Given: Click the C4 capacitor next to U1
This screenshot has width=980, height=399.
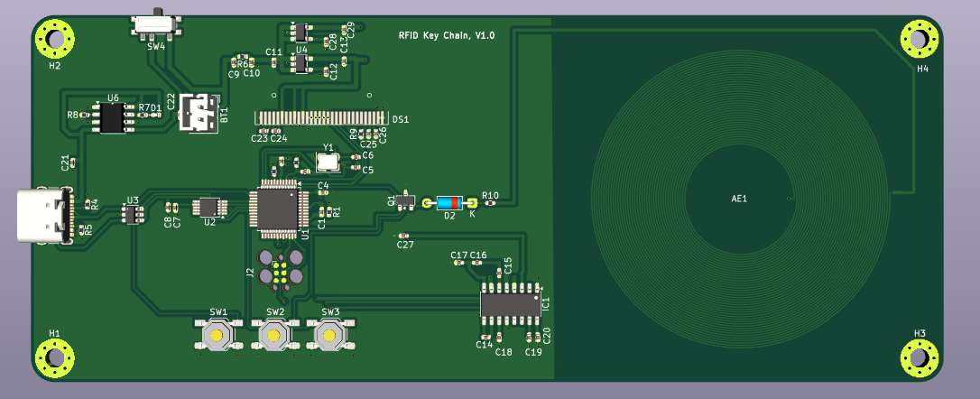Looking at the screenshot, I should [x=322, y=192].
